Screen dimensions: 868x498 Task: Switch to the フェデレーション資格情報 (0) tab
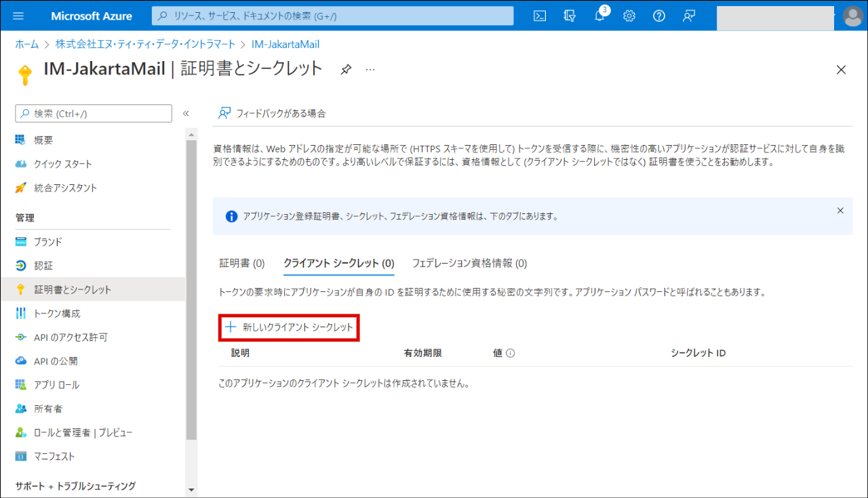[469, 263]
